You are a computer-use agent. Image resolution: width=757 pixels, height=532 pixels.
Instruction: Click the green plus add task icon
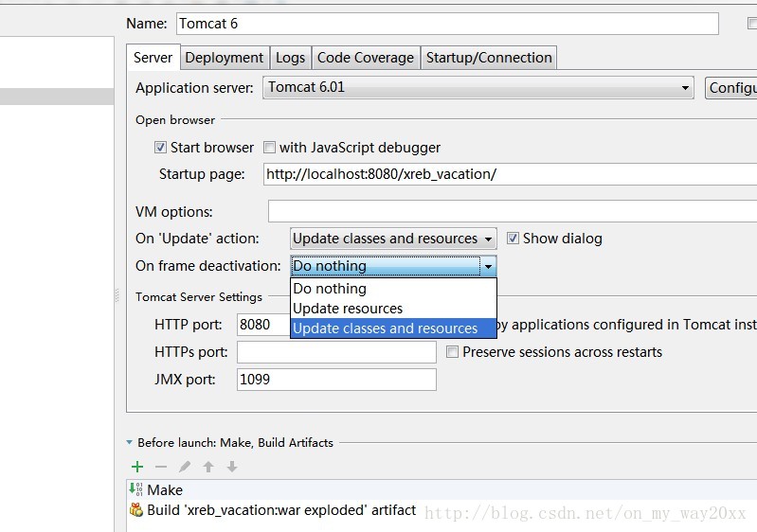(137, 467)
